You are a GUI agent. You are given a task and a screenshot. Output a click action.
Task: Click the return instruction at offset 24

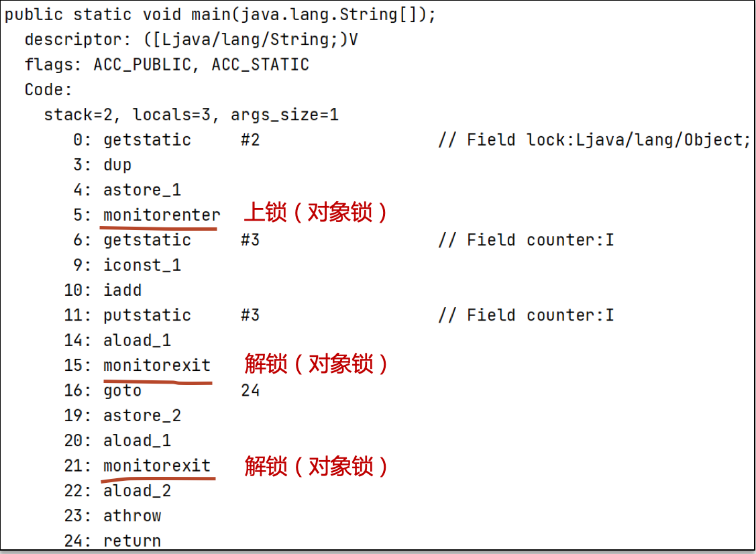point(132,541)
